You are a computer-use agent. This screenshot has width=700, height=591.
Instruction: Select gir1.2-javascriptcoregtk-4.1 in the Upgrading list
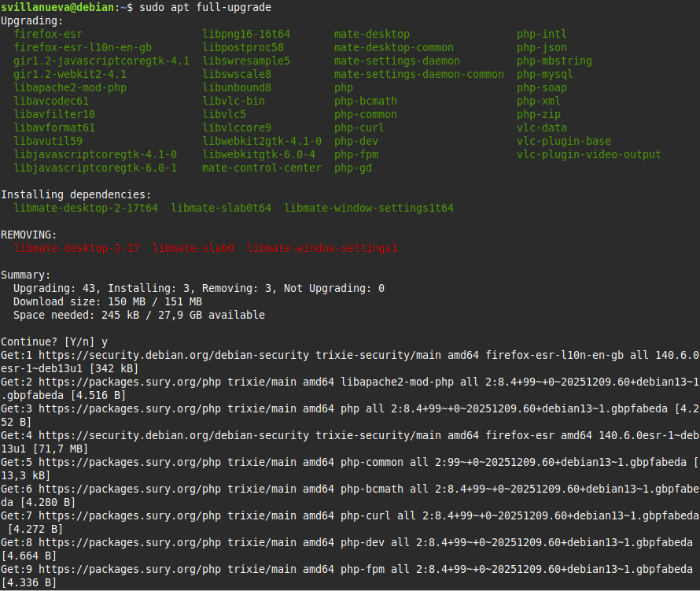(101, 61)
